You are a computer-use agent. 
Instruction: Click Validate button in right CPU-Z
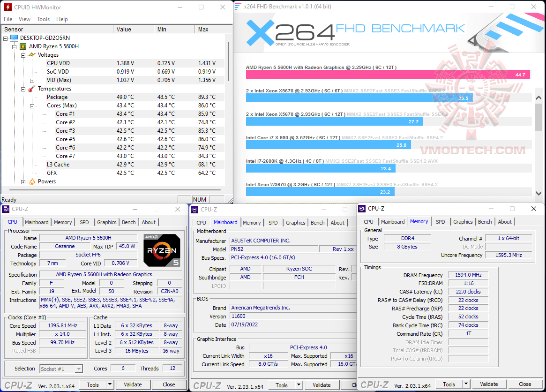click(x=489, y=384)
